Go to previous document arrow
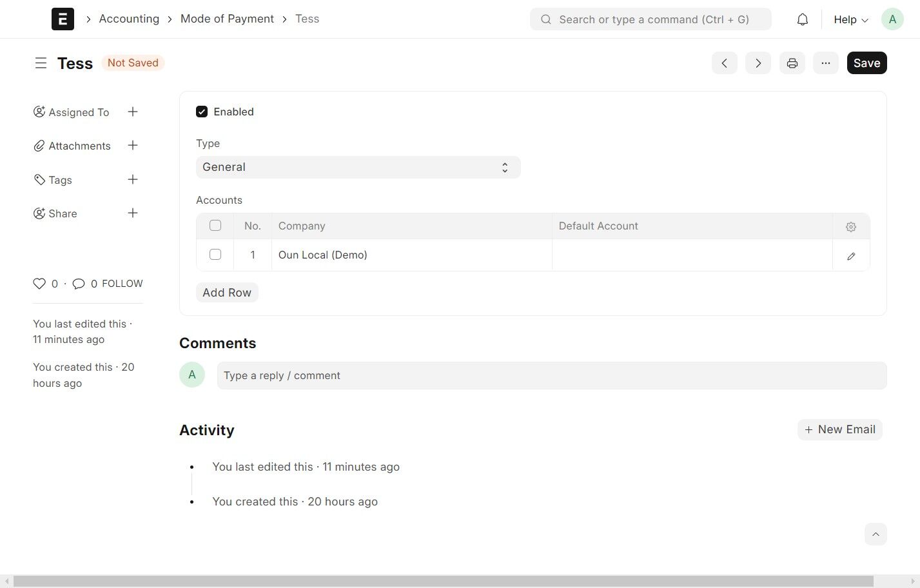The image size is (920, 588). click(x=724, y=63)
